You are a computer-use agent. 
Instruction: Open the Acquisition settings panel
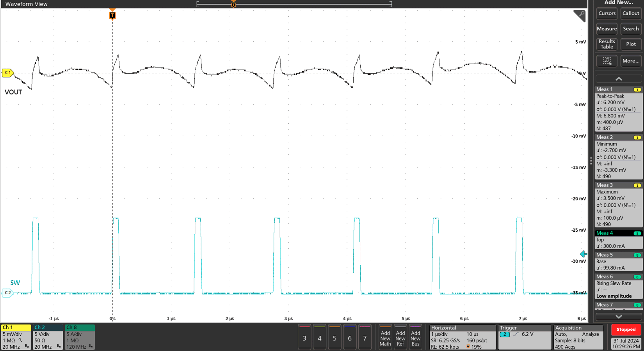point(578,337)
